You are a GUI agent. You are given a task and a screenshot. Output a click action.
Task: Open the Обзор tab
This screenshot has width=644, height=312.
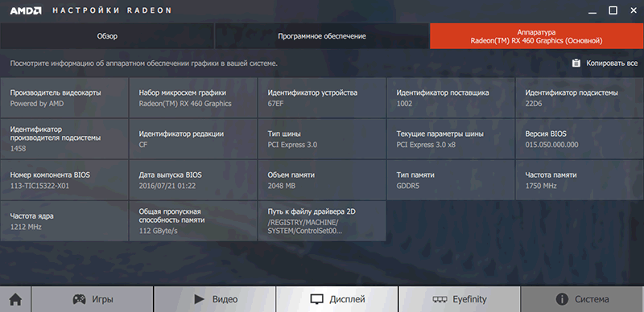click(x=107, y=36)
